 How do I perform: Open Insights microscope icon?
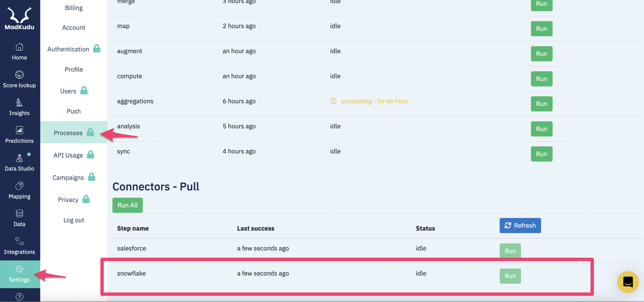pyautogui.click(x=19, y=102)
